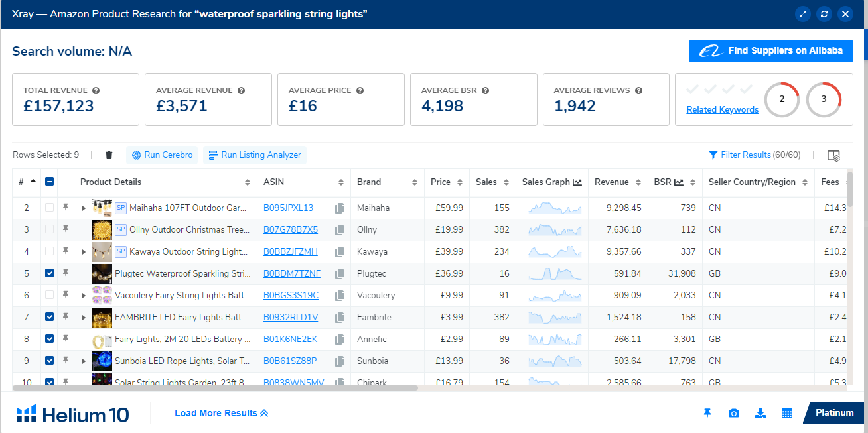Sort by Brand column arrows
This screenshot has height=433, width=868.
pyautogui.click(x=415, y=182)
